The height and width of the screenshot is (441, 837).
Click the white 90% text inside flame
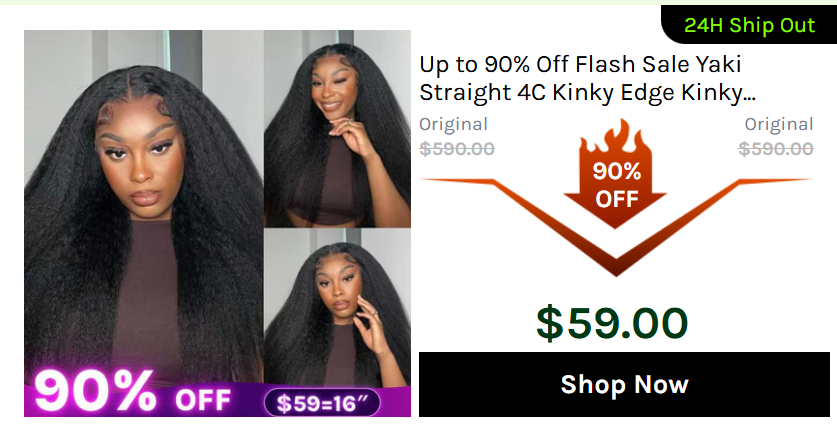coord(617,171)
